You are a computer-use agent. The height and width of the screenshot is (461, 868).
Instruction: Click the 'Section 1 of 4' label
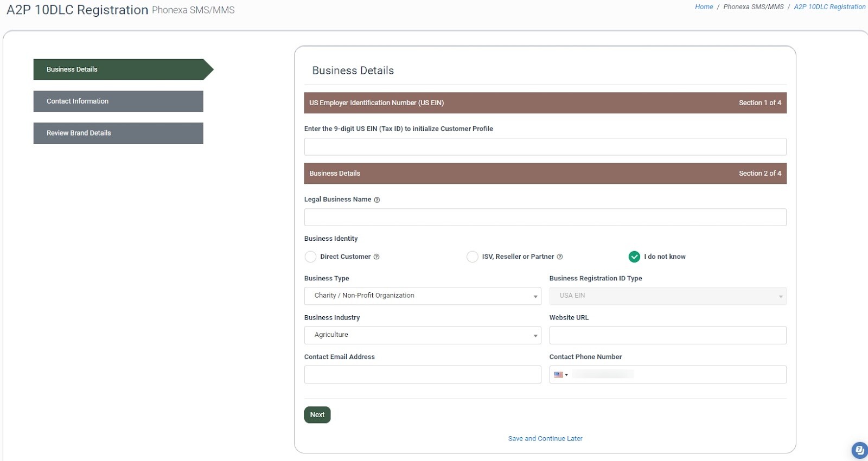coord(760,103)
